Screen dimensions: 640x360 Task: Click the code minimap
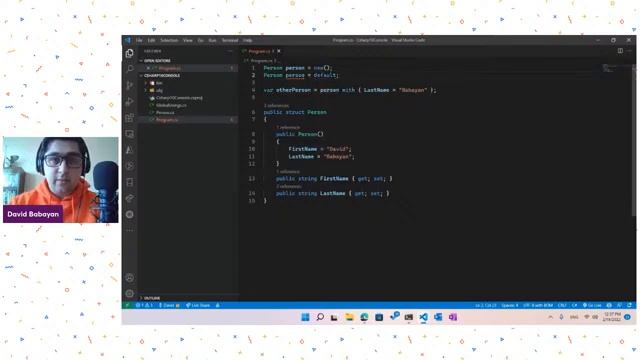(610, 68)
